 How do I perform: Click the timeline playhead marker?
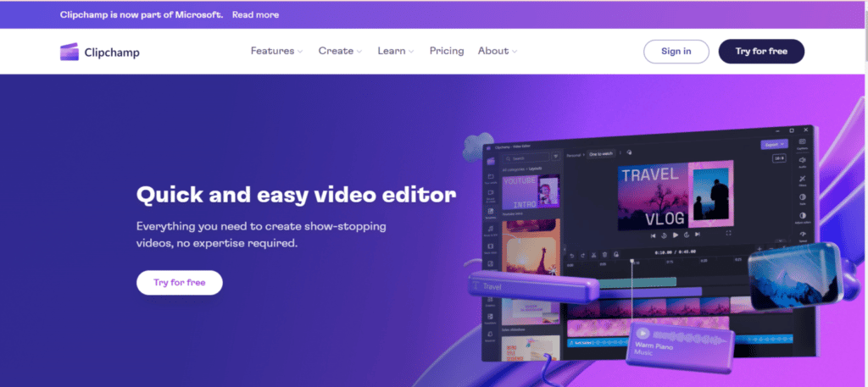[632, 263]
